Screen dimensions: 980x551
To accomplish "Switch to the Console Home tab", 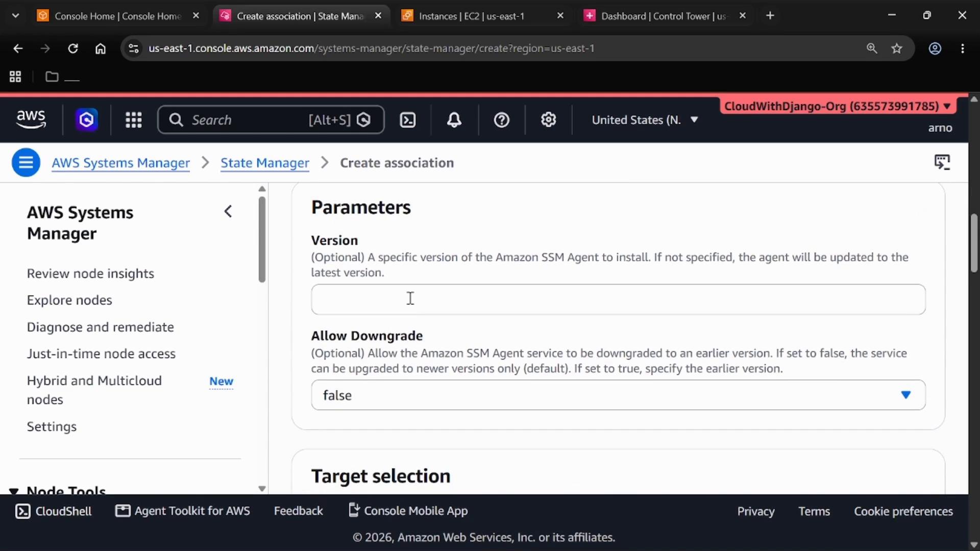I will click(117, 16).
